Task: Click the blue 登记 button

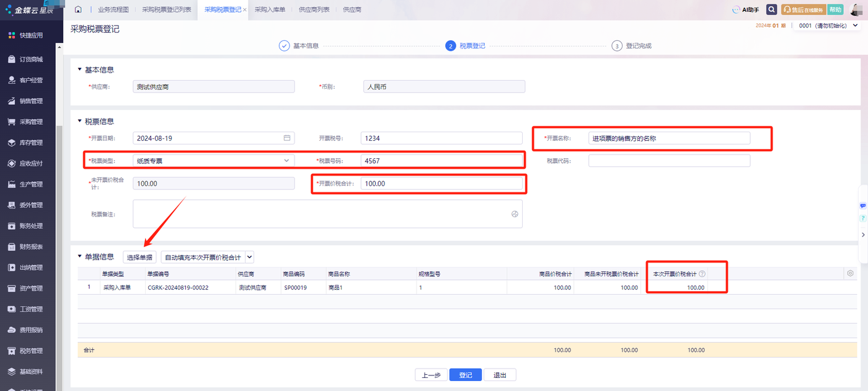Action: 466,375
